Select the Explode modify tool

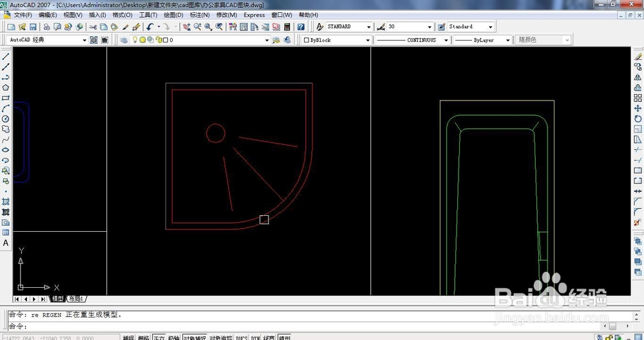click(x=638, y=222)
